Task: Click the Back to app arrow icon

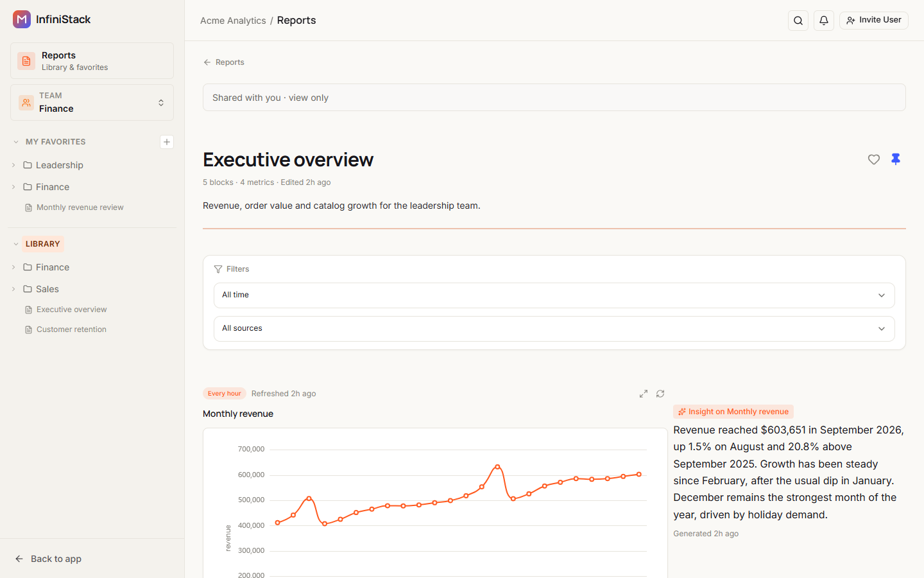Action: (19, 559)
